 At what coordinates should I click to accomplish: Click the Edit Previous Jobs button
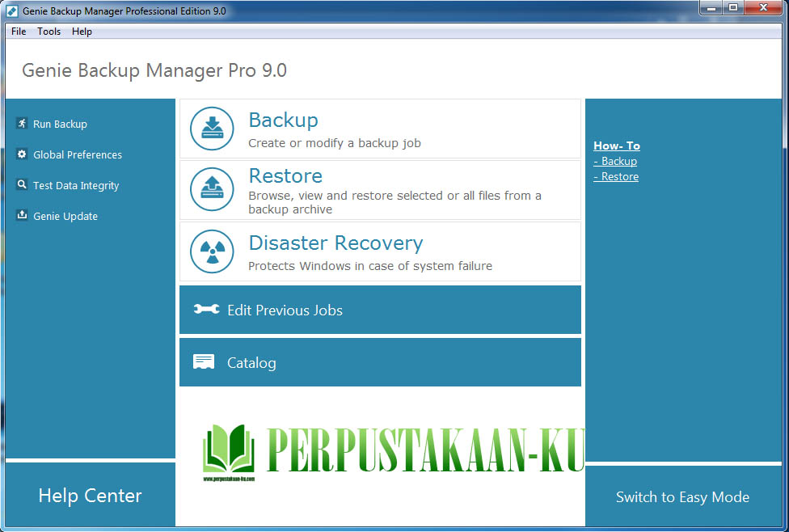381,310
